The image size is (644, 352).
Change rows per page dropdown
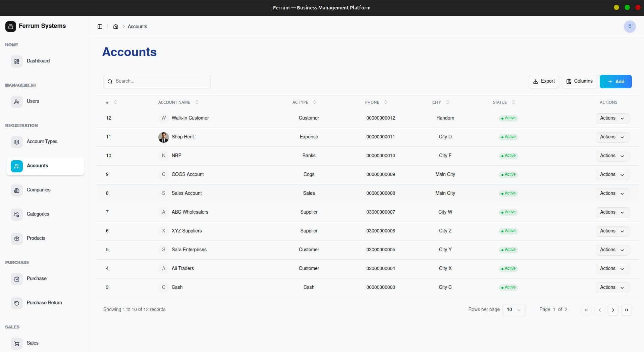[x=514, y=310]
